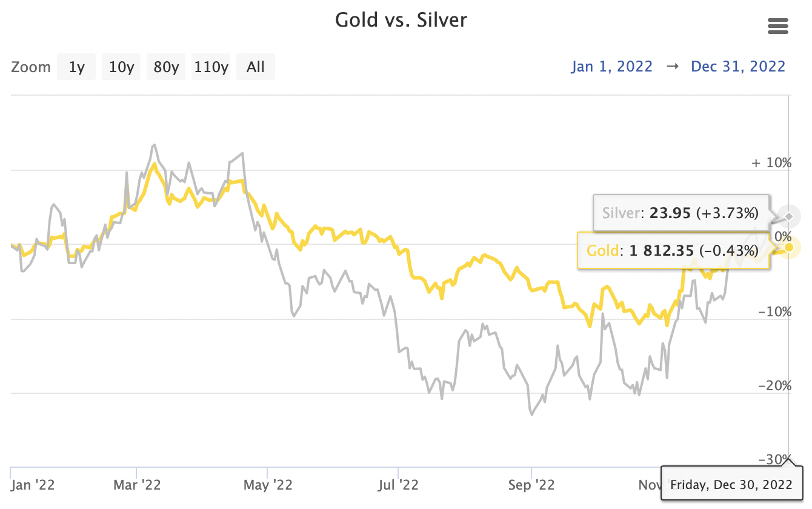Image resolution: width=812 pixels, height=509 pixels.
Task: Edit the Dec 31, 2022 end date
Action: [x=738, y=67]
